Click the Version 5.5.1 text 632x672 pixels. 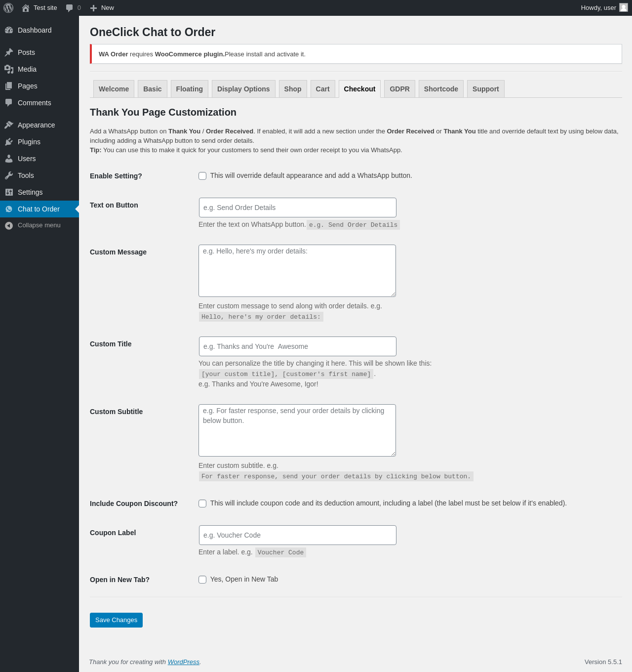coord(603,662)
